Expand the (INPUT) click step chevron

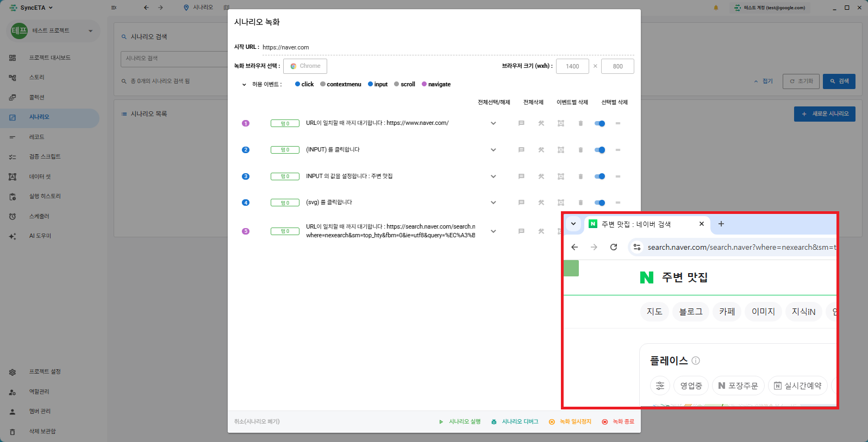click(494, 150)
